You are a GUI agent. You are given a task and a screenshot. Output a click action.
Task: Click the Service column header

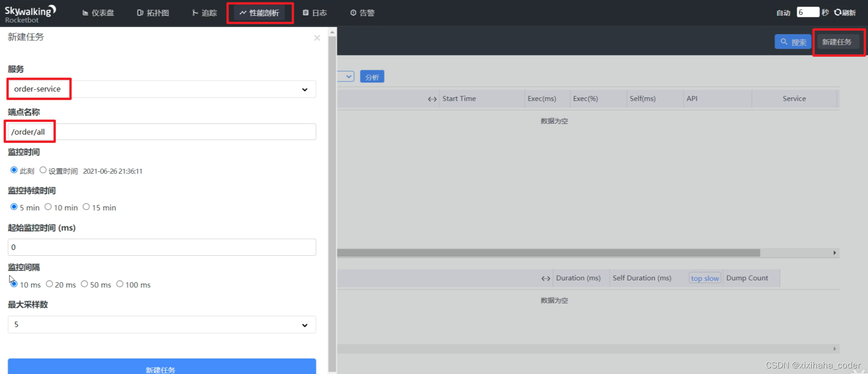tap(794, 99)
